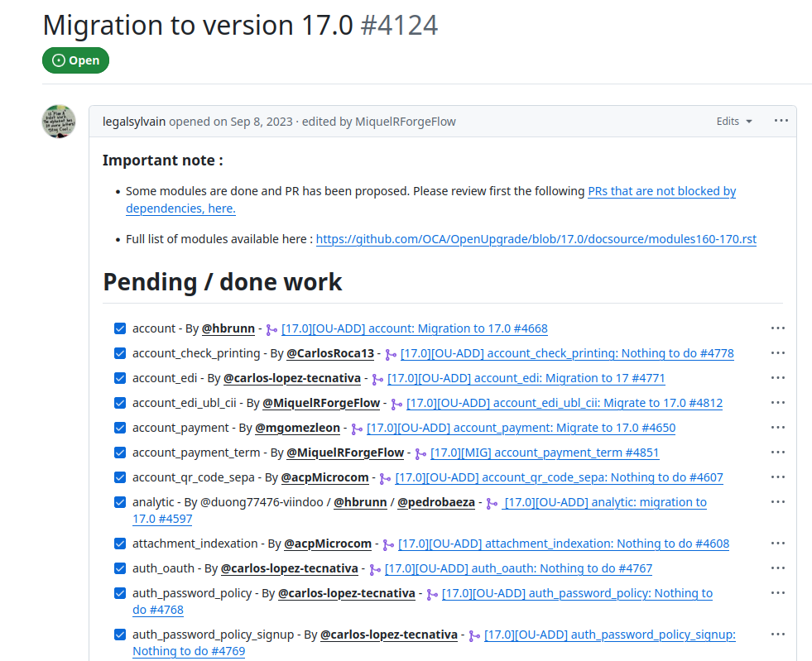
Task: Open the kebab menu beside the account task
Action: (x=777, y=328)
